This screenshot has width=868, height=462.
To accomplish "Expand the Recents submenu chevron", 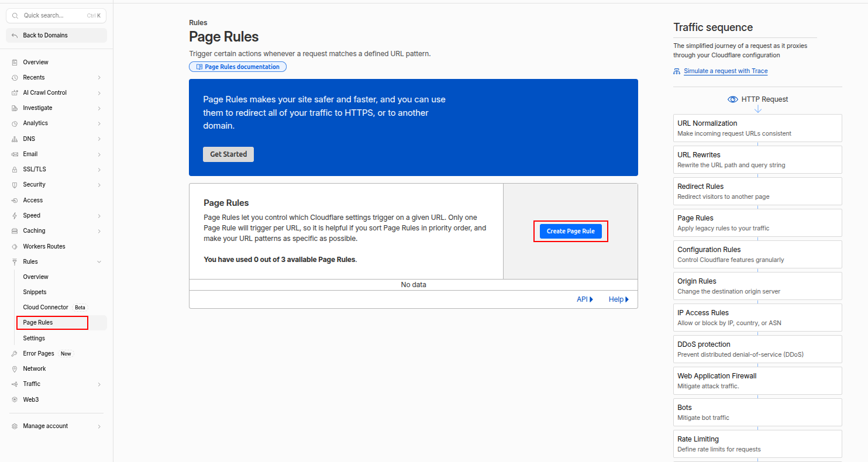I will pos(99,77).
